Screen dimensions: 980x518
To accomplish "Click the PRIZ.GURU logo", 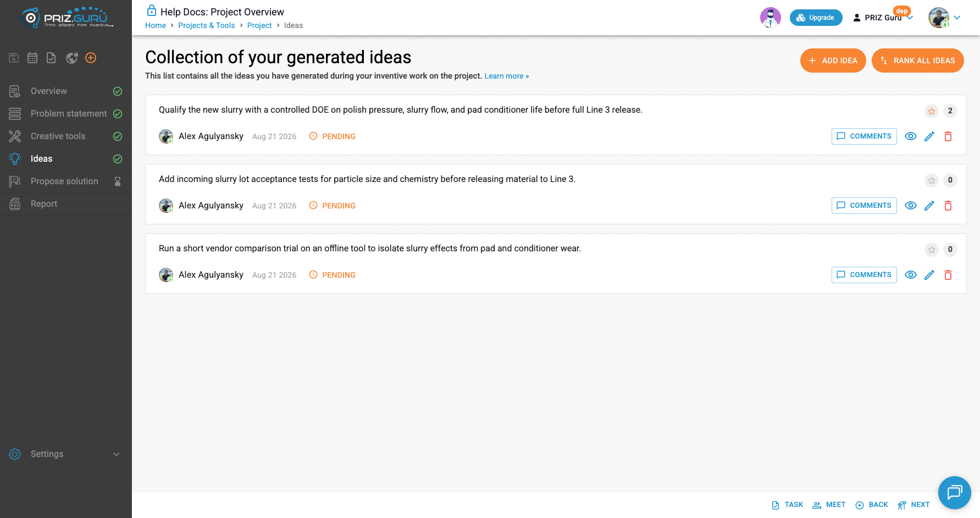I will pos(67,18).
